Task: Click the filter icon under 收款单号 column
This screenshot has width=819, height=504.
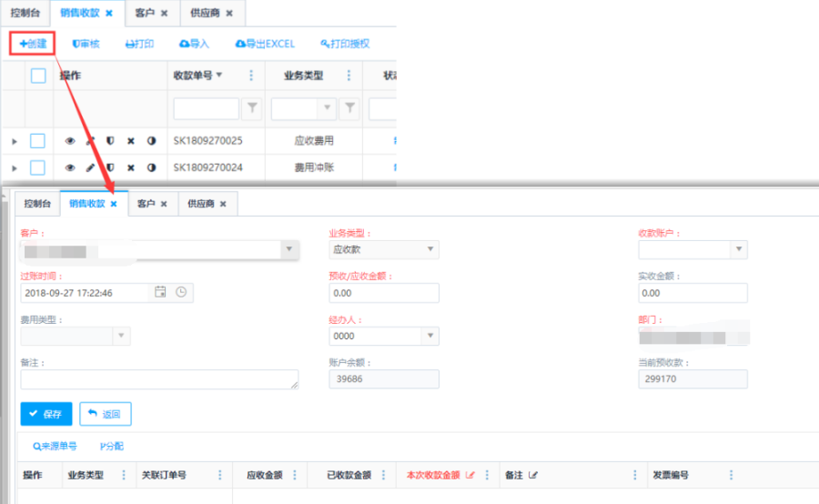Action: tap(252, 108)
